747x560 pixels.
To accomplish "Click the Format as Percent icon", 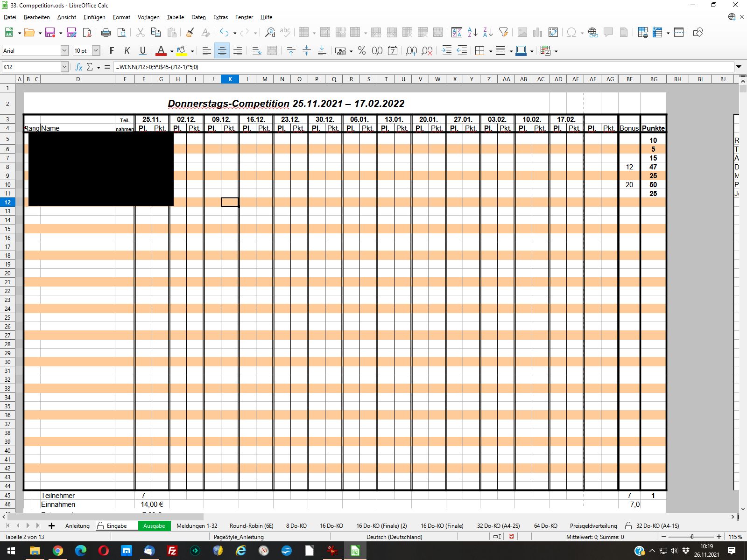I will click(x=362, y=50).
